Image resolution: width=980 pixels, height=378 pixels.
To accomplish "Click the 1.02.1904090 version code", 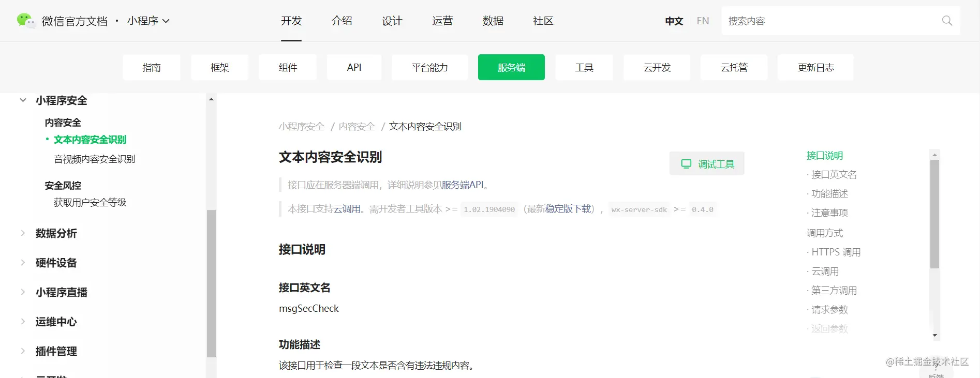I will coord(489,209).
